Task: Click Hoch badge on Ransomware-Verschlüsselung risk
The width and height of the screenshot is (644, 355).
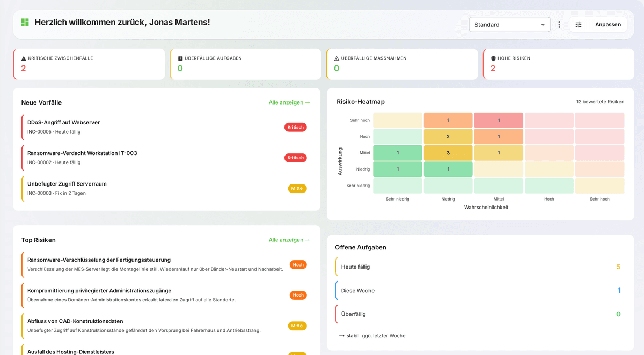Action: tap(298, 264)
